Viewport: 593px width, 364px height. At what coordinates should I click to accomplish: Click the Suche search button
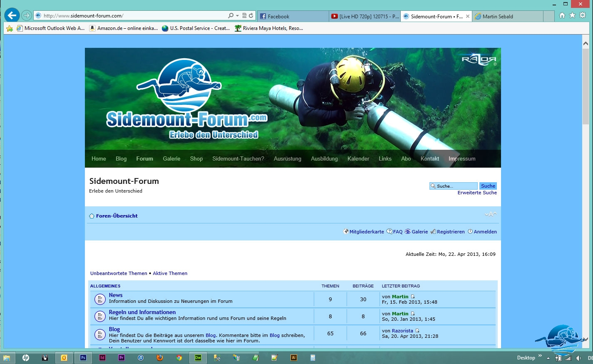(488, 186)
